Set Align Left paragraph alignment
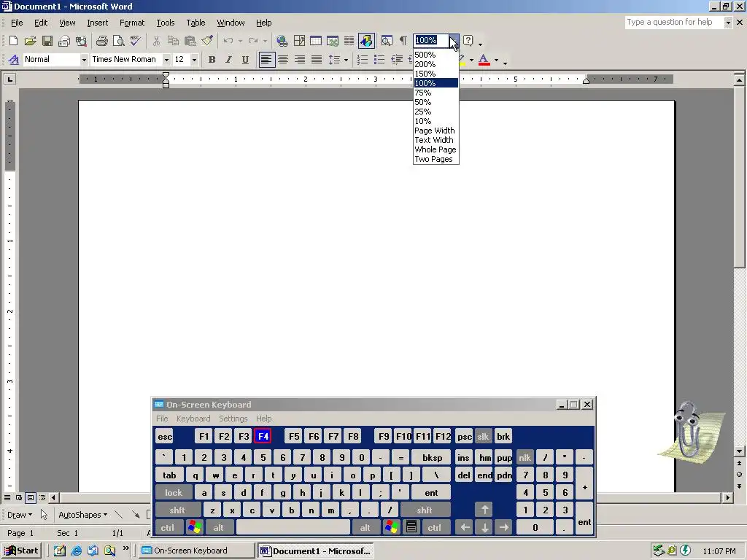747x560 pixels. tap(266, 60)
